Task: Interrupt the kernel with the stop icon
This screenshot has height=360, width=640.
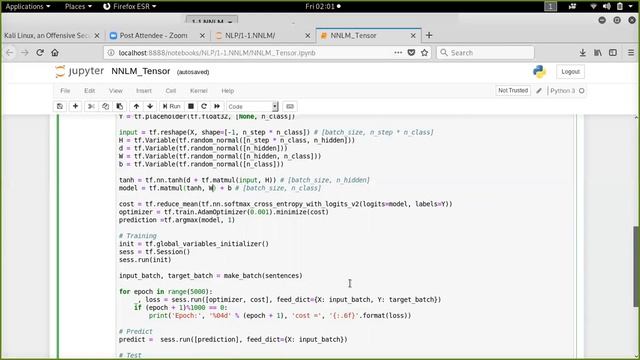Action: pyautogui.click(x=191, y=107)
